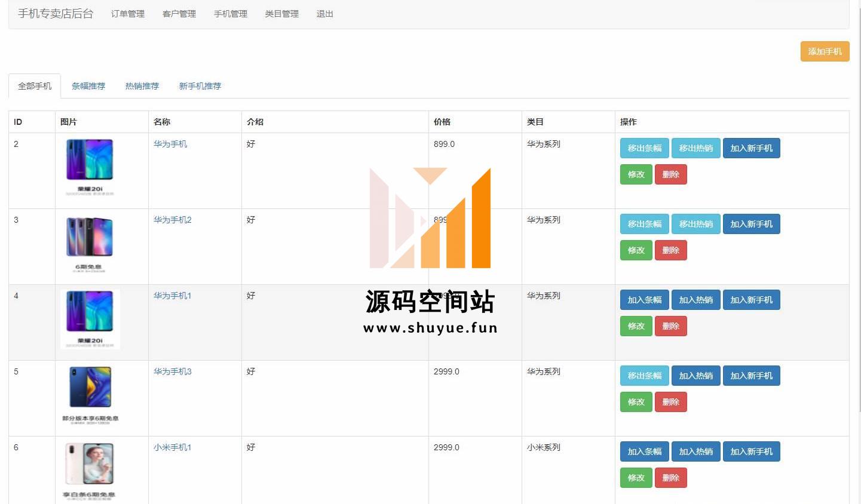Click 加入新手机 for row ID 2
Image resolution: width=861 pixels, height=504 pixels.
coord(751,148)
